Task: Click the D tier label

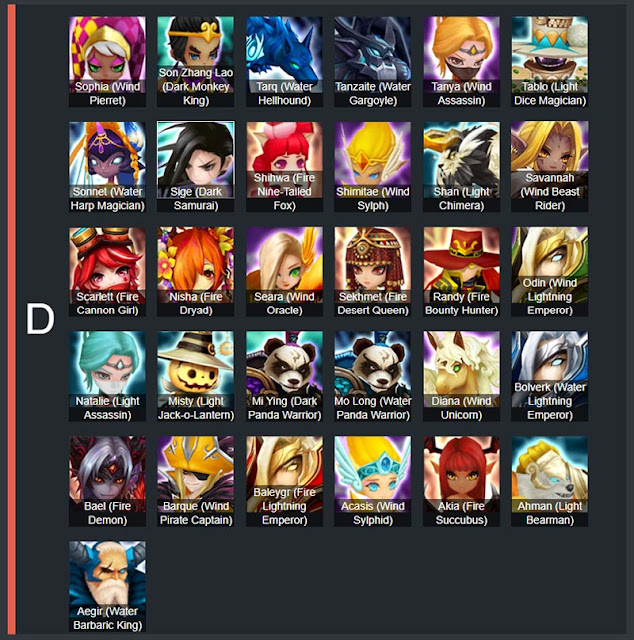Action: click(40, 319)
